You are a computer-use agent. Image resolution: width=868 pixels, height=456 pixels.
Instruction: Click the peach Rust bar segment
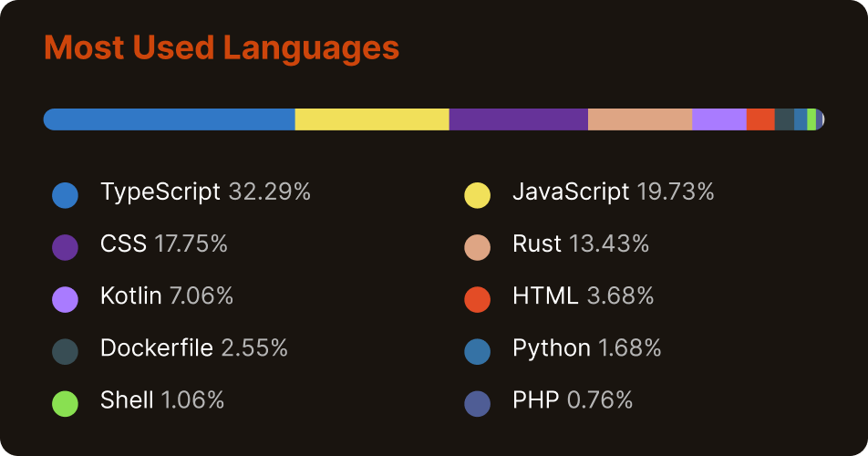639,119
